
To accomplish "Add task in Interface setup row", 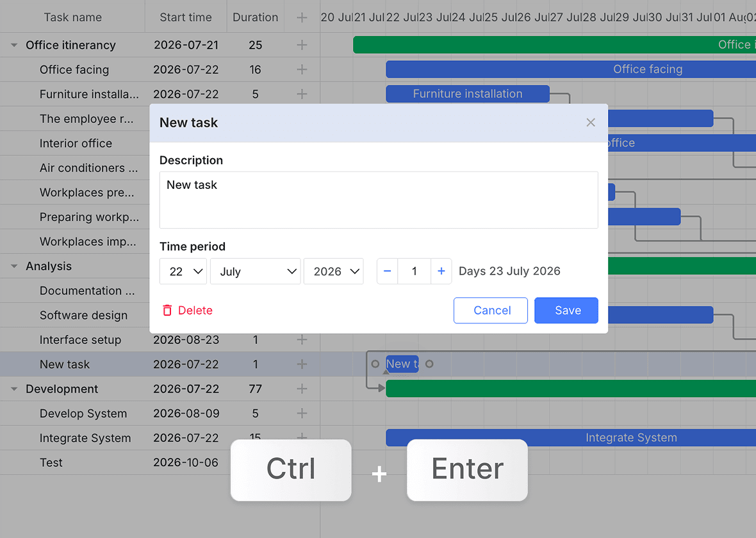I will click(x=302, y=340).
